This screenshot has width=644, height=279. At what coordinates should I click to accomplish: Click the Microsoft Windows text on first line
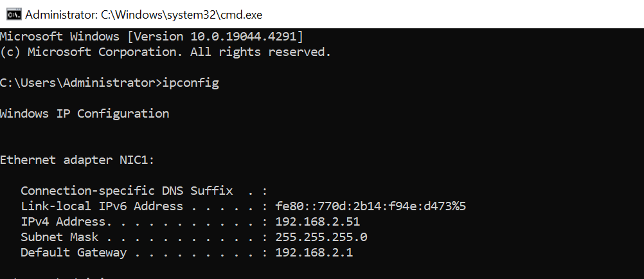[x=60, y=37]
